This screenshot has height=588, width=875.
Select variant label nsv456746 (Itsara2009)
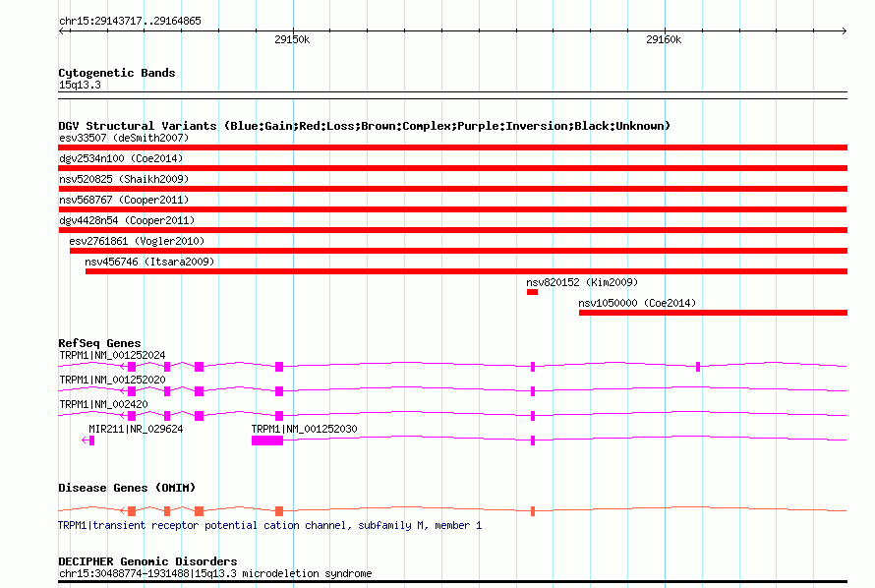tap(149, 262)
